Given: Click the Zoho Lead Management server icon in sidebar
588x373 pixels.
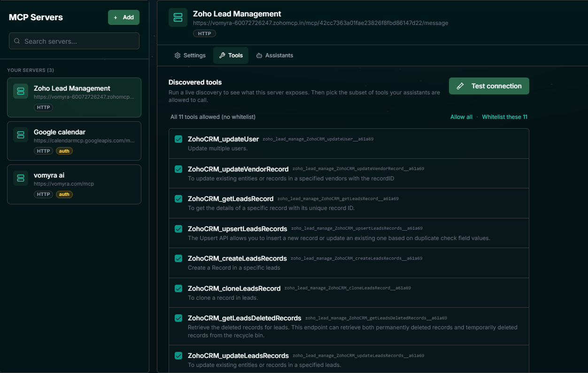Looking at the screenshot, I should coord(21,91).
